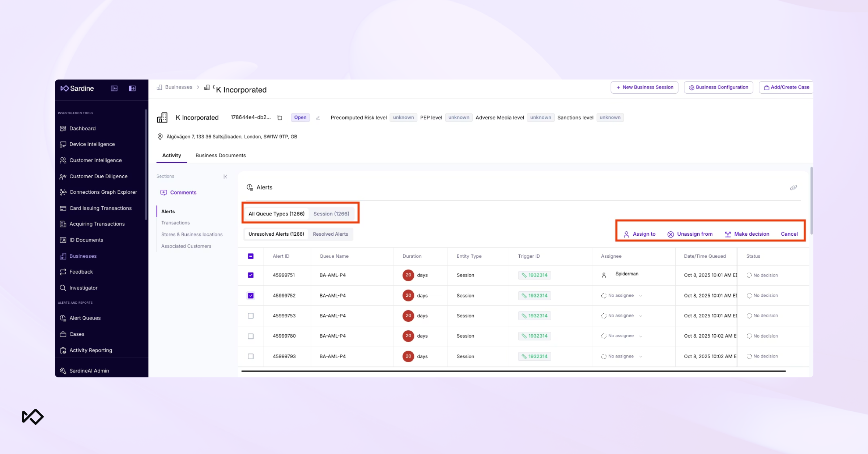
Task: Select the Resolved Alerts tab
Action: pos(330,234)
